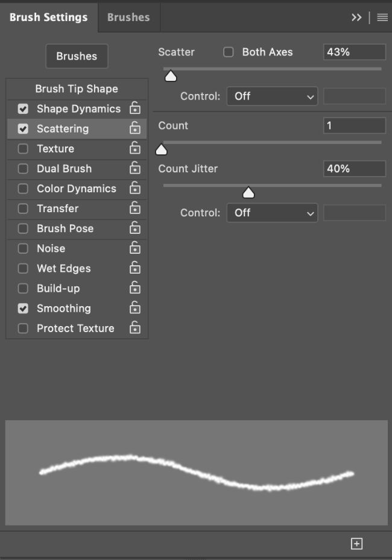Screen dimensions: 392x560
Task: Collapse panel with double-arrow icon
Action: [x=356, y=17]
